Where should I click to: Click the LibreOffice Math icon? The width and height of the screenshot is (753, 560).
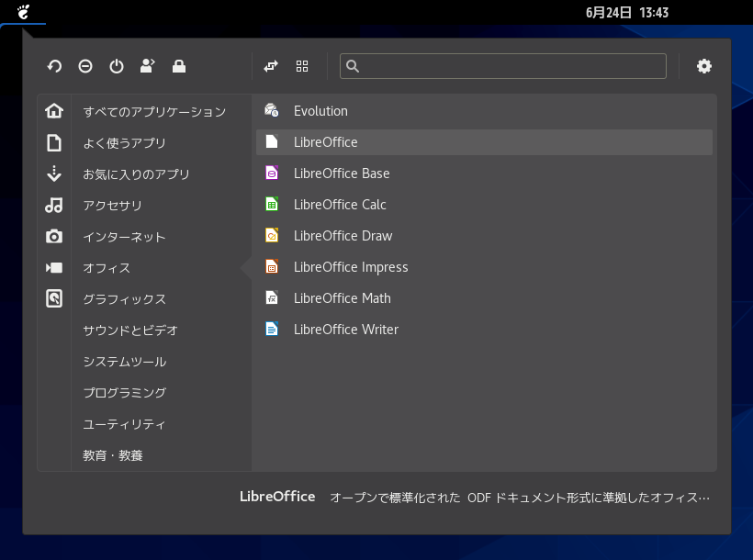[x=272, y=297]
